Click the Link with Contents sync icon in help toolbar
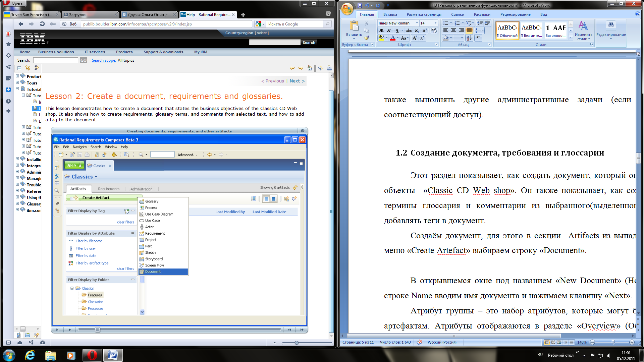 pyautogui.click(x=28, y=68)
